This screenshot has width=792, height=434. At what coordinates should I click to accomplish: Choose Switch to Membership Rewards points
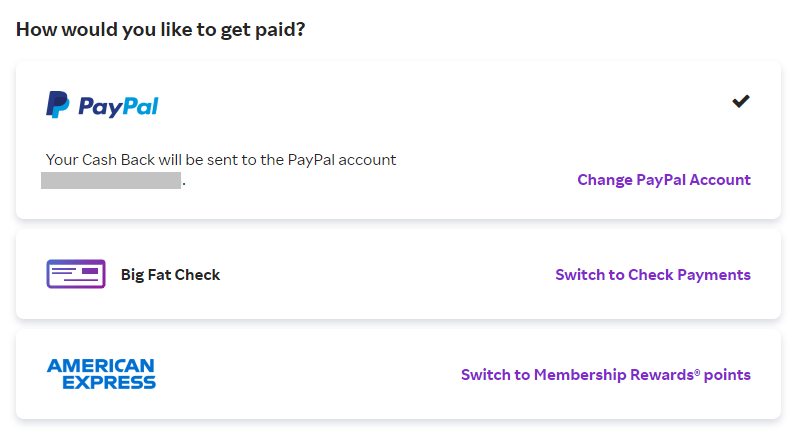(605, 375)
